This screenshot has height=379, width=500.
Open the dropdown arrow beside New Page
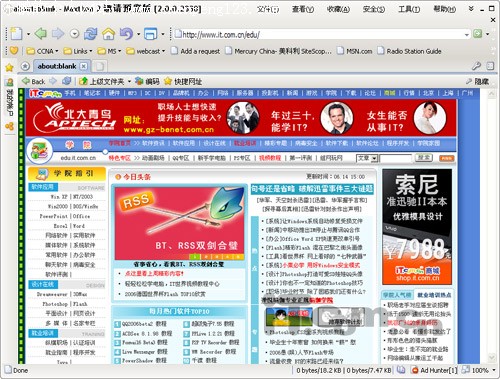(28, 34)
